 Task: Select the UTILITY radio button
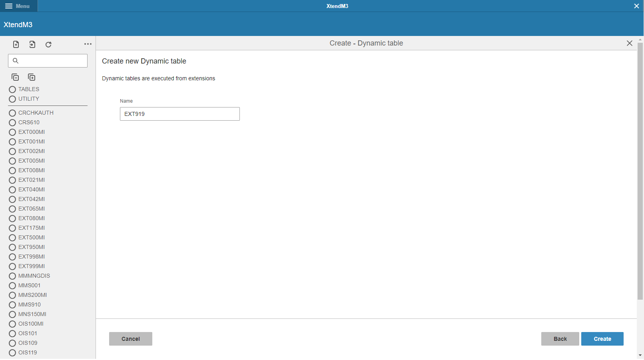[12, 99]
